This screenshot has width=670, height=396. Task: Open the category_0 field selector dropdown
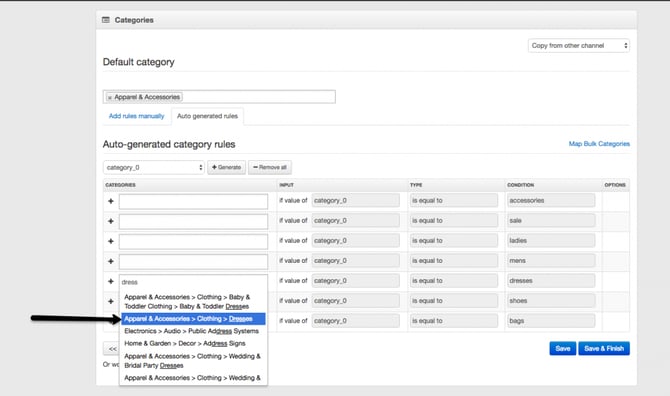coord(153,167)
